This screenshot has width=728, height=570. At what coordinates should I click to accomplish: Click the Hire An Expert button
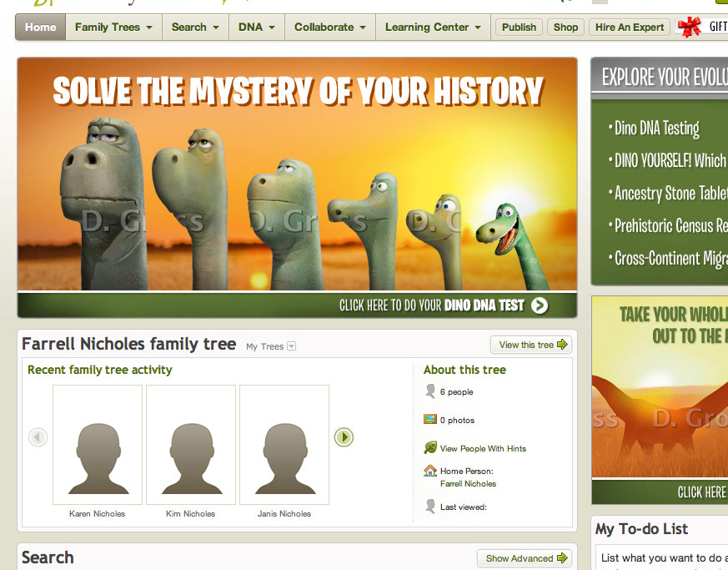630,27
